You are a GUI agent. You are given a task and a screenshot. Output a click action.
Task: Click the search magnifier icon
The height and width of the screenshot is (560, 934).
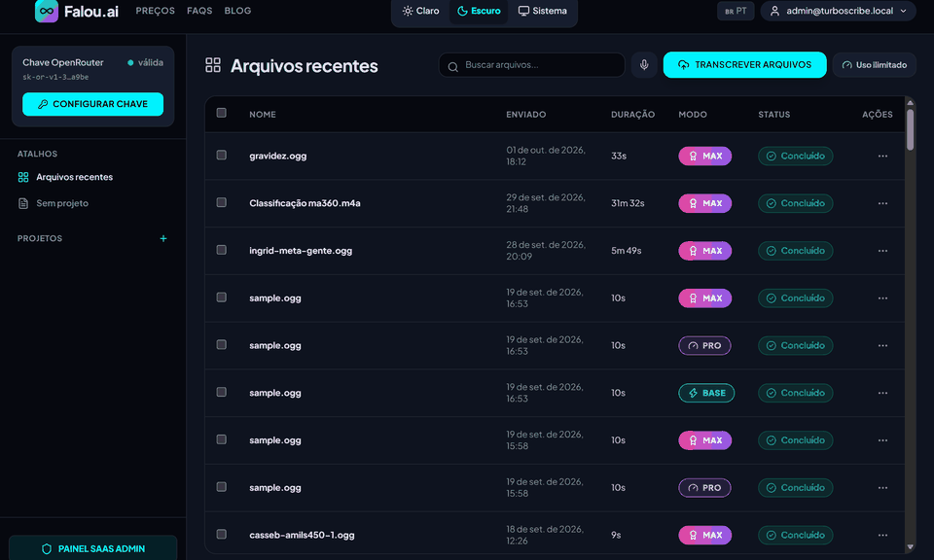coord(452,66)
